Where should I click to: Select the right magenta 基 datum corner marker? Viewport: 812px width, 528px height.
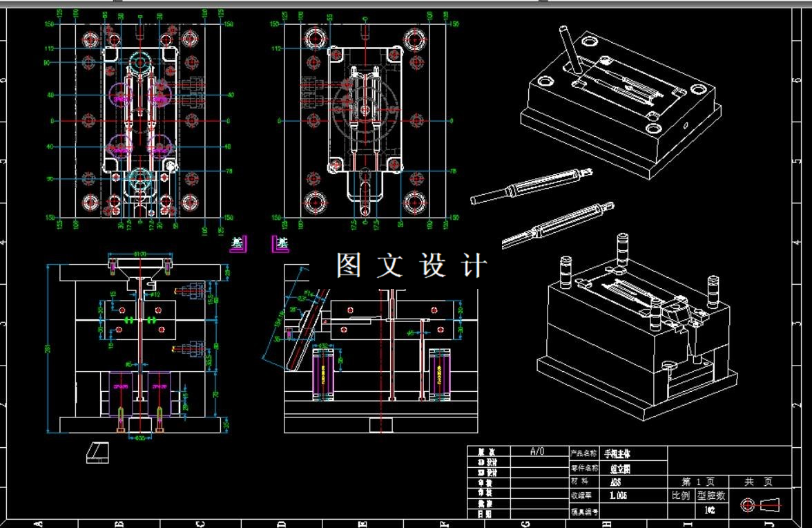tap(280, 243)
